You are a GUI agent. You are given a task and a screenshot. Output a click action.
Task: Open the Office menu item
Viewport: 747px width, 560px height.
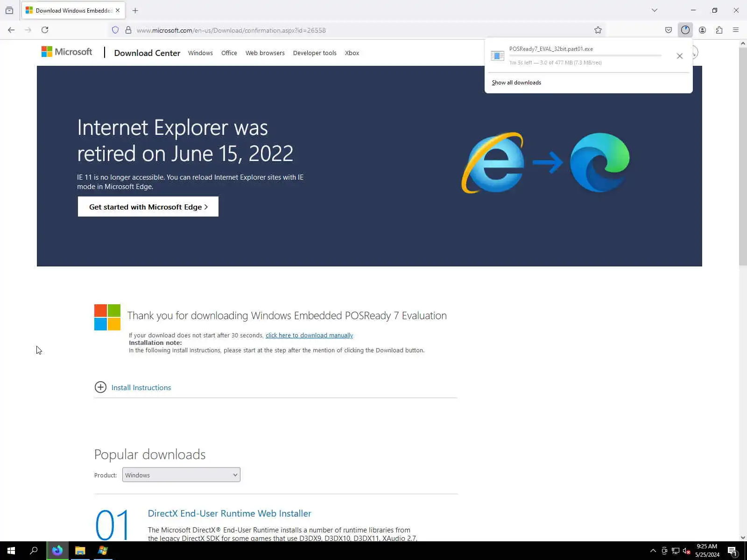(x=229, y=53)
